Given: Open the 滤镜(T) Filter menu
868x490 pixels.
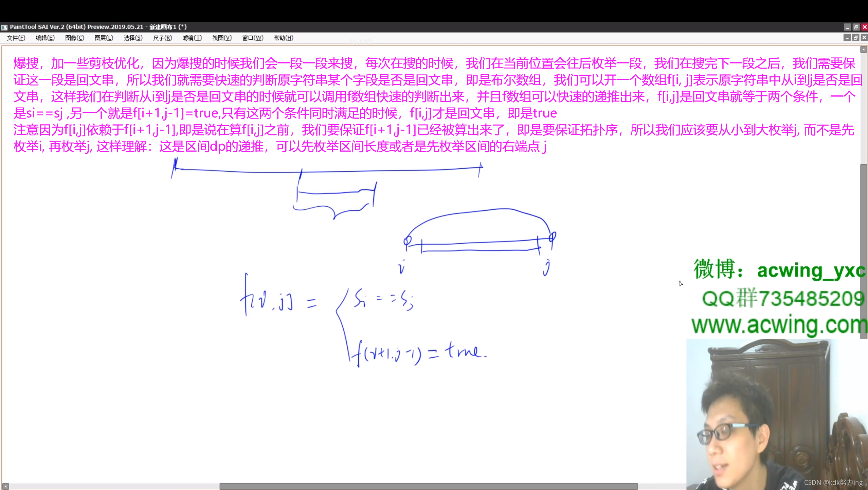Looking at the screenshot, I should pos(192,38).
